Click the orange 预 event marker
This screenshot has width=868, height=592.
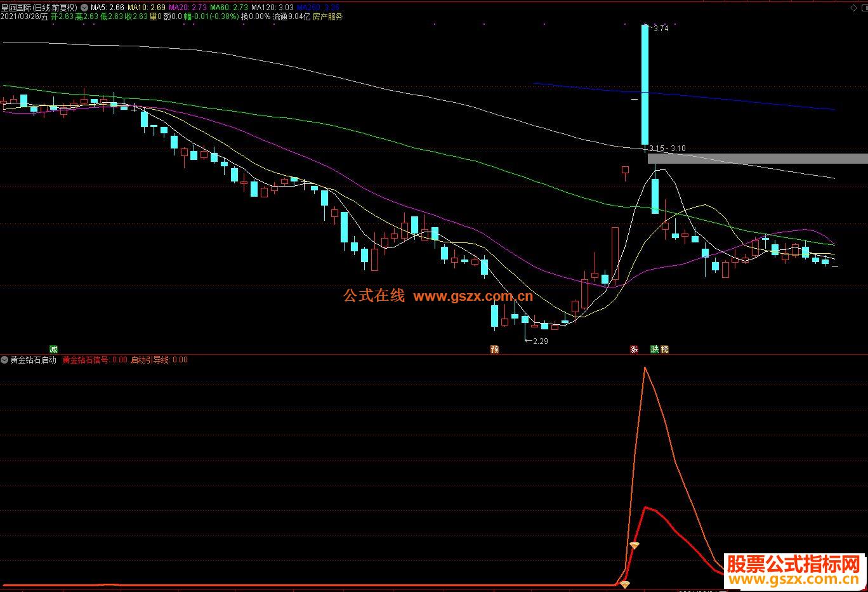495,349
